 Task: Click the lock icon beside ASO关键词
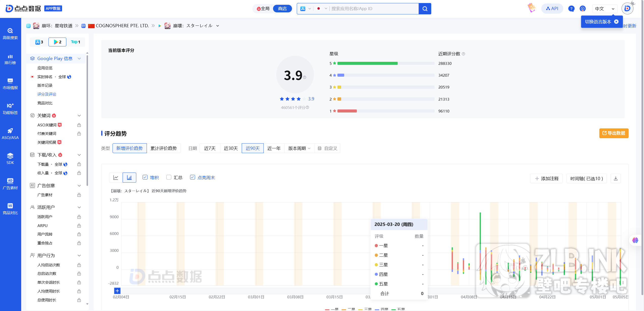(79, 125)
